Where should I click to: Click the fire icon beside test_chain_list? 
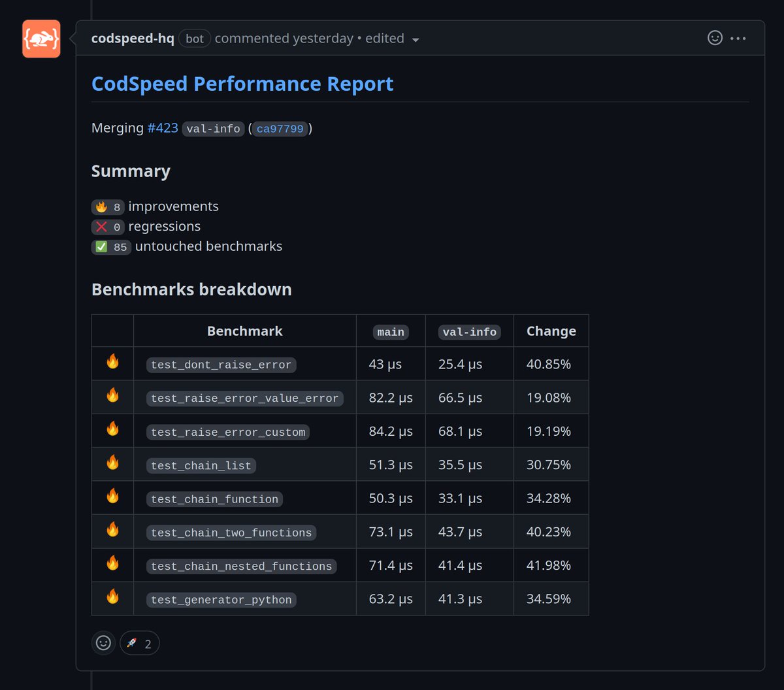tap(113, 463)
